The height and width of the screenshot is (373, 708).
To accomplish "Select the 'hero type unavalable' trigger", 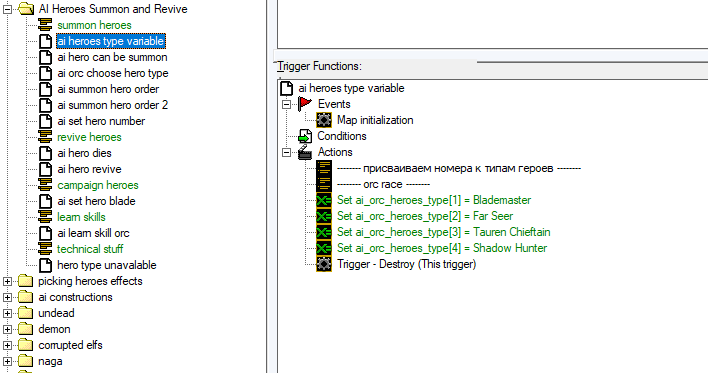I will tap(107, 265).
